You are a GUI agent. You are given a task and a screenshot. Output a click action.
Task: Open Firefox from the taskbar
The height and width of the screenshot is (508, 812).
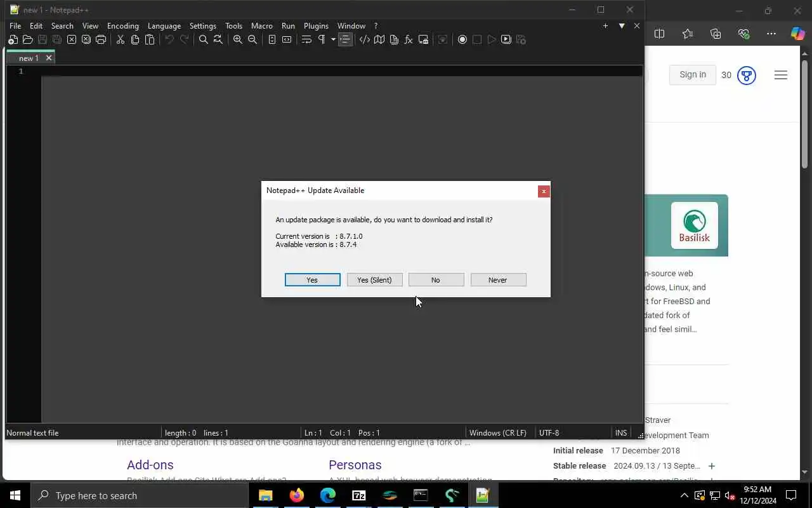296,495
